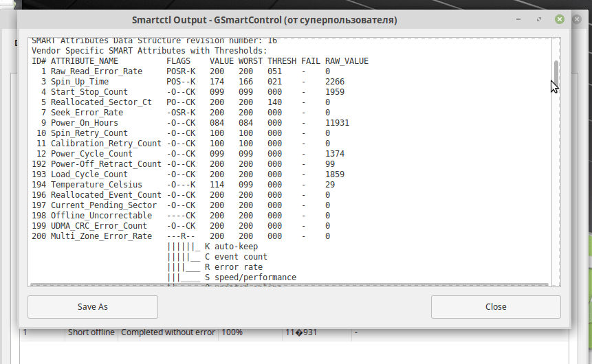Click the Power-Off_Retract_Count attribute text
The image size is (592, 364).
(106, 164)
